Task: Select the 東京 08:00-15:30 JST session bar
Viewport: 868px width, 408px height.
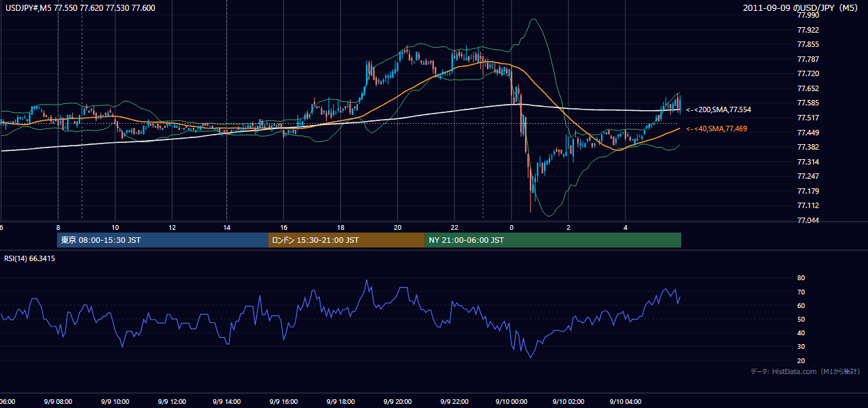Action: click(x=163, y=240)
